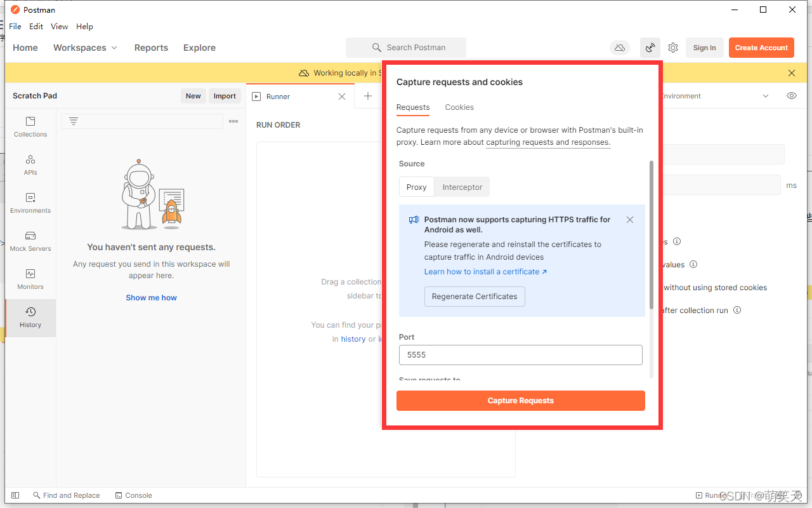Go to the Home page

click(x=25, y=48)
